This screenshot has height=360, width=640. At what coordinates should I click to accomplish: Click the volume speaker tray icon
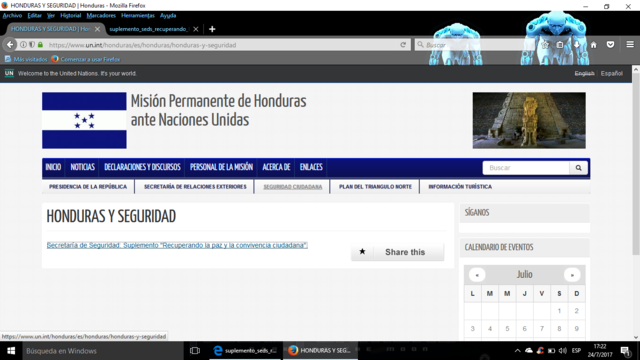coord(563,351)
